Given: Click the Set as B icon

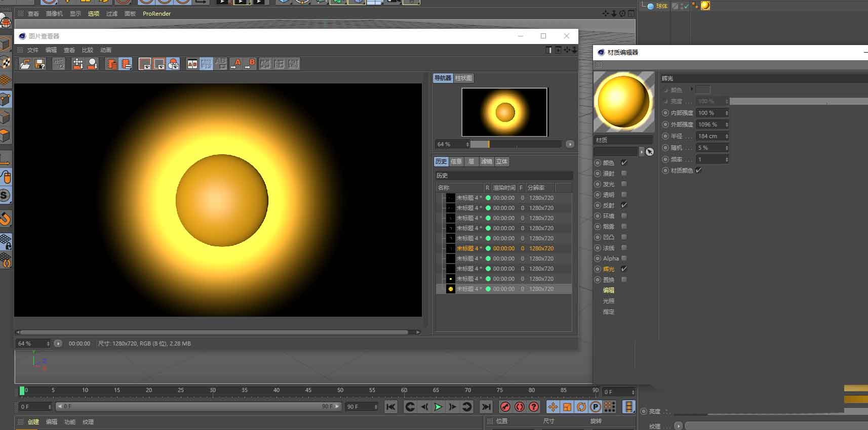Looking at the screenshot, I should pos(250,64).
